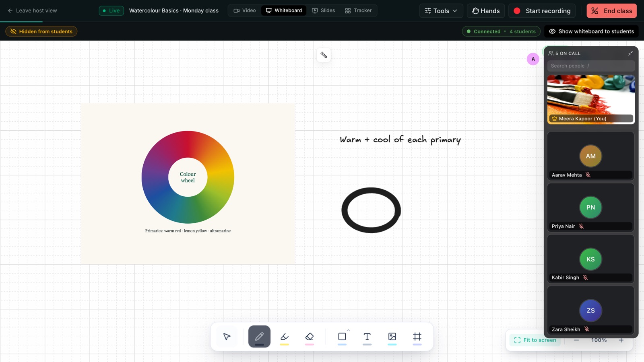This screenshot has height=362, width=644.
Task: Select the eraser tool
Action: click(x=310, y=337)
